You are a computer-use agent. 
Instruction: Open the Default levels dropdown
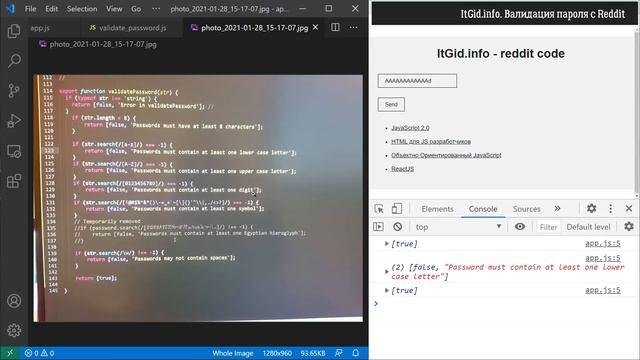(588, 227)
